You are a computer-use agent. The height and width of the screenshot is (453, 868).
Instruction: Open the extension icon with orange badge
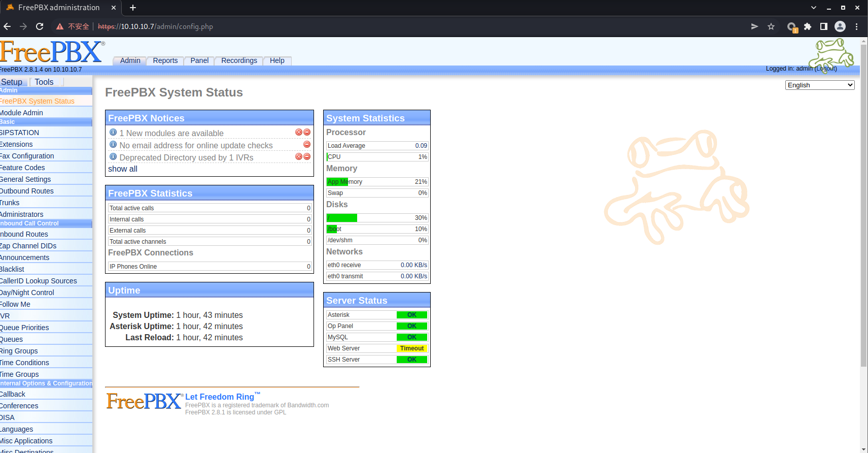pyautogui.click(x=792, y=27)
